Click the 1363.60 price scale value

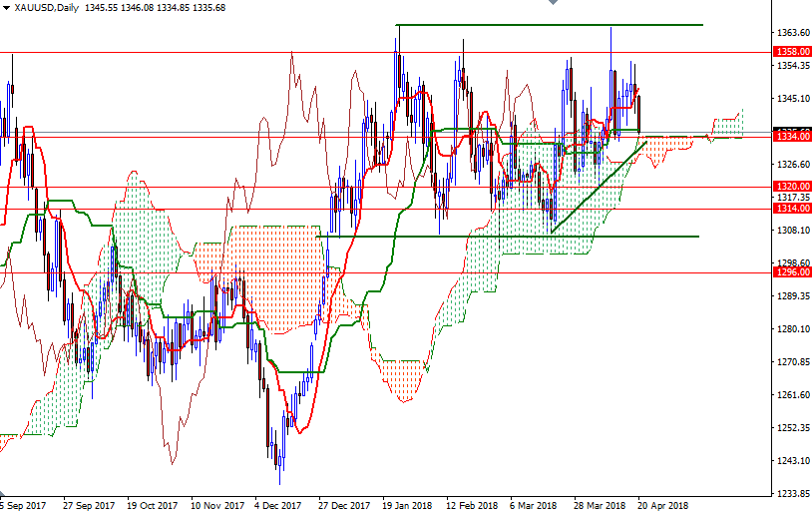click(793, 33)
